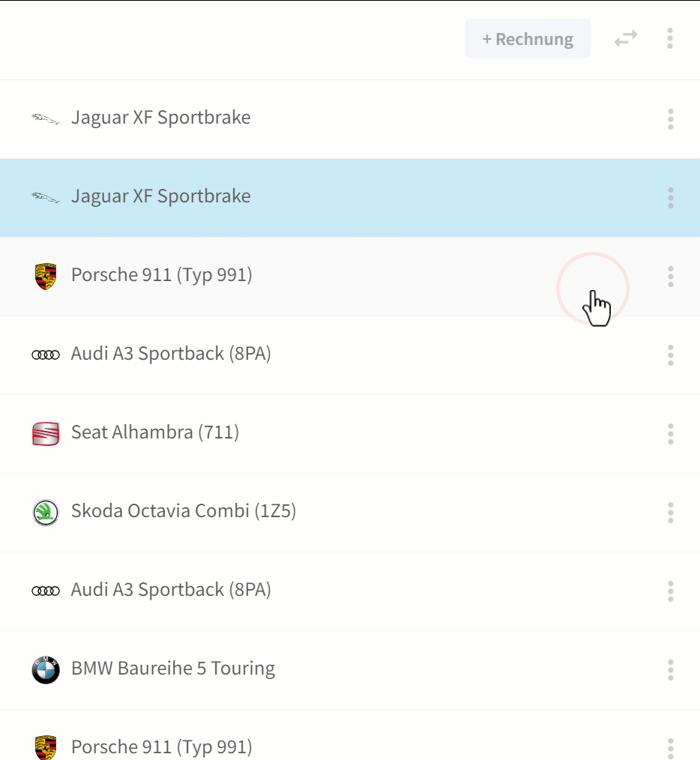Click the + Rechnung button

528,38
